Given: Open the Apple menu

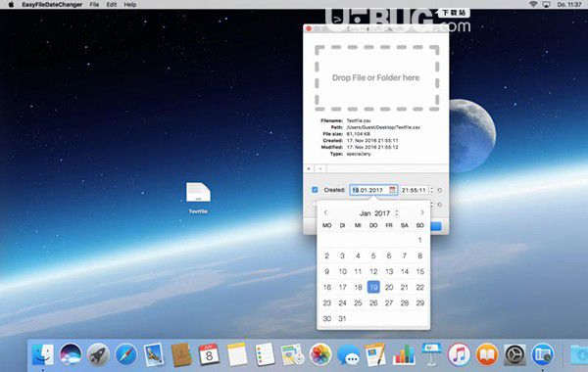Looking at the screenshot, I should click(11, 5).
